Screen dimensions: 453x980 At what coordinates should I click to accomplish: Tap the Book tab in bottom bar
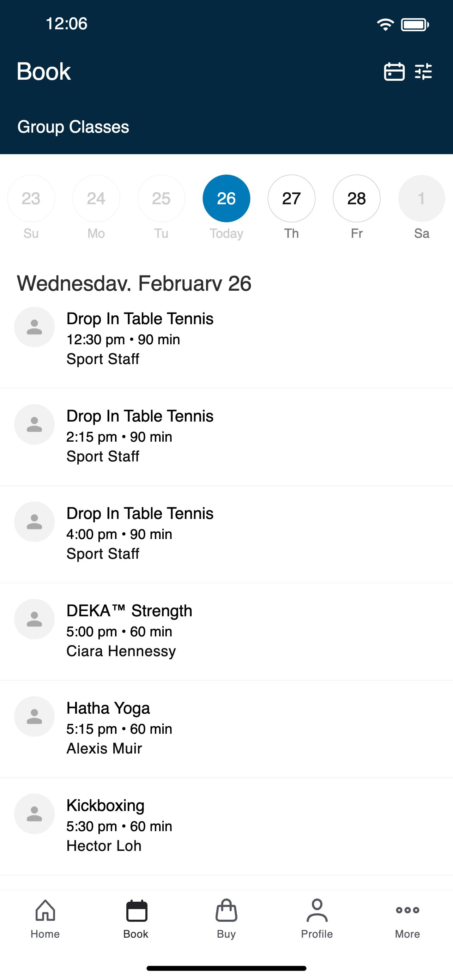pyautogui.click(x=136, y=919)
